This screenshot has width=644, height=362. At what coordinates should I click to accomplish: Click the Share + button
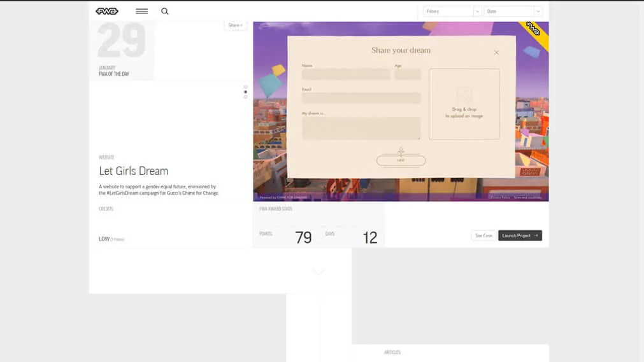pos(235,25)
